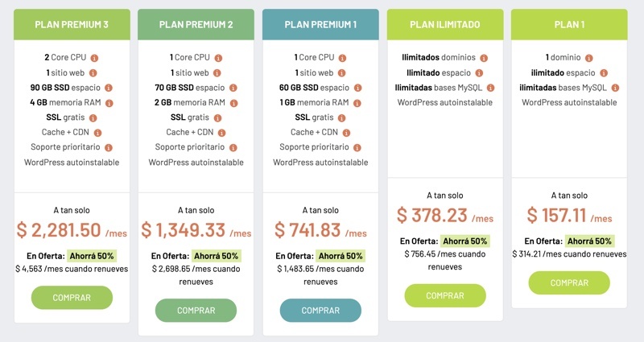Click info icon beside 4 GB memoria RAM
Screen dimensions: 644x342
pyautogui.click(x=109, y=103)
